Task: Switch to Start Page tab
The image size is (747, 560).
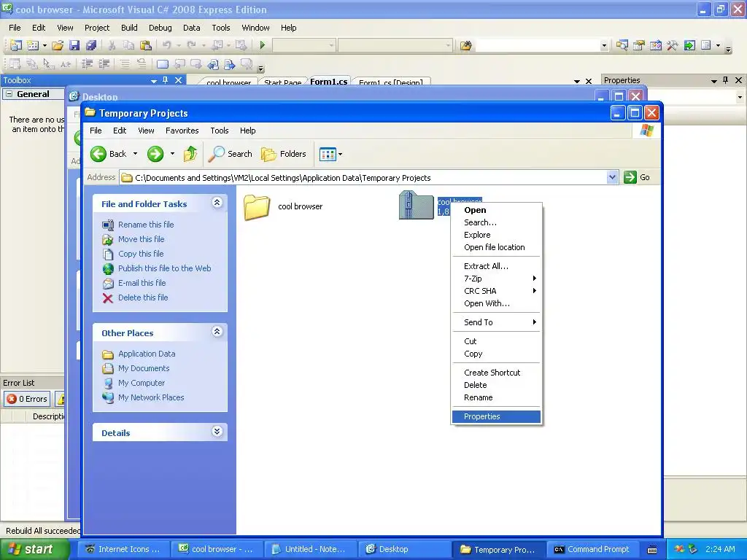Action: click(282, 82)
